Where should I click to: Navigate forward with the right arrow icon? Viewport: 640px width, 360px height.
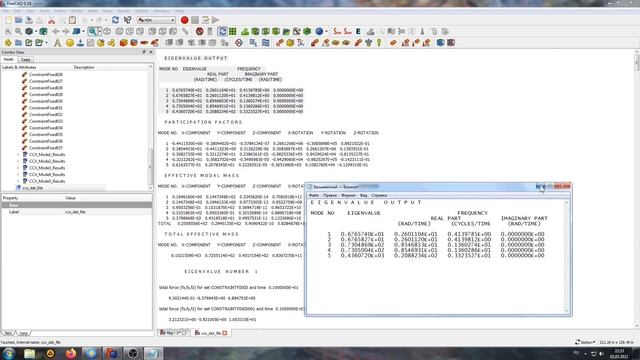65,31
